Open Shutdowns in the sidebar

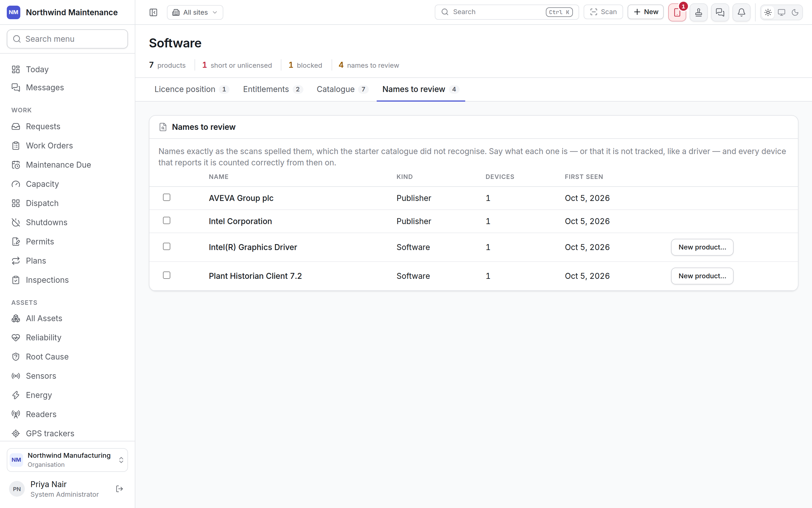(x=67, y=222)
